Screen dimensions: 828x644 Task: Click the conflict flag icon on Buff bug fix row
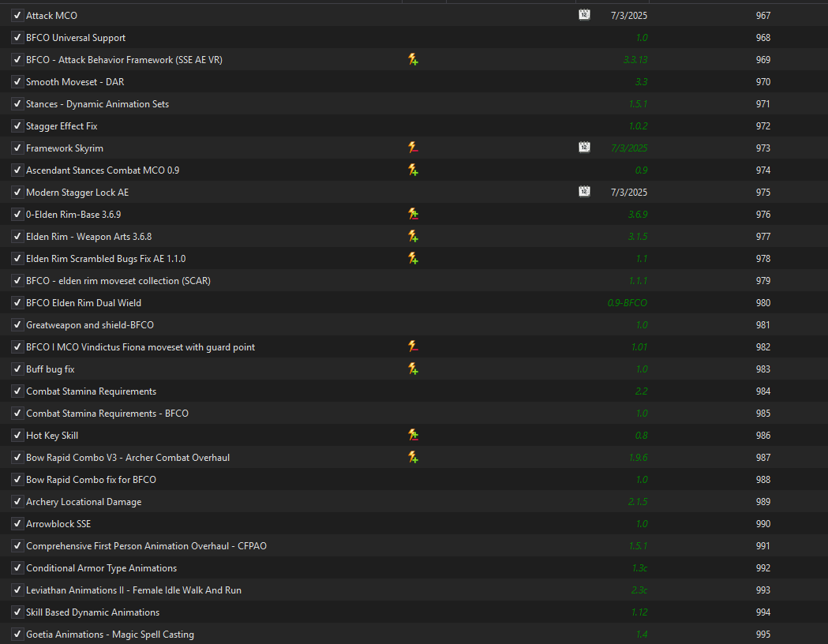tap(413, 369)
